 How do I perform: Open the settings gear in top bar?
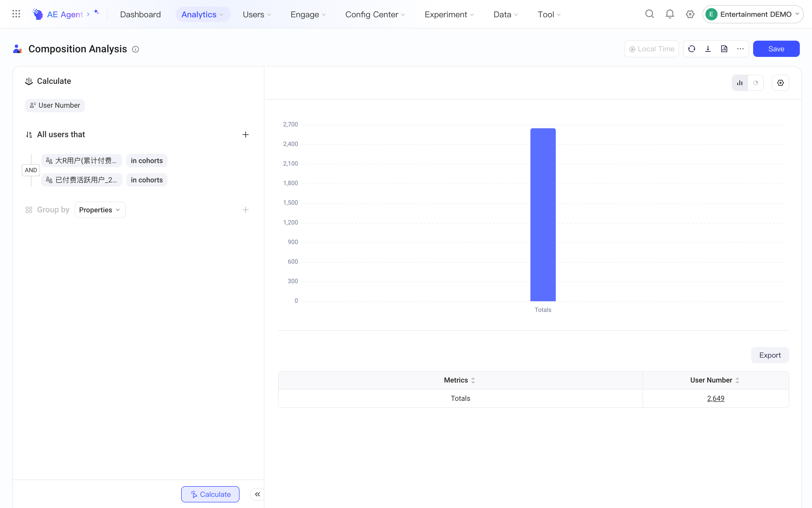pos(690,14)
